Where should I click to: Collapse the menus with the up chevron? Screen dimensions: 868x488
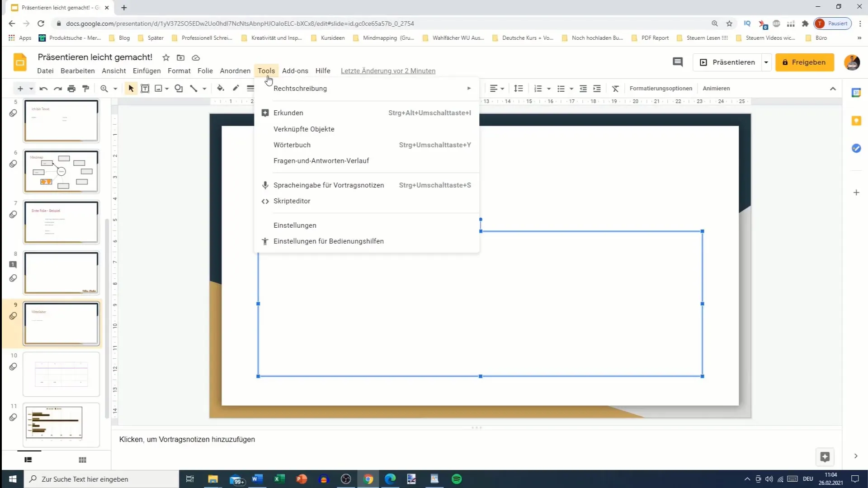coord(833,89)
